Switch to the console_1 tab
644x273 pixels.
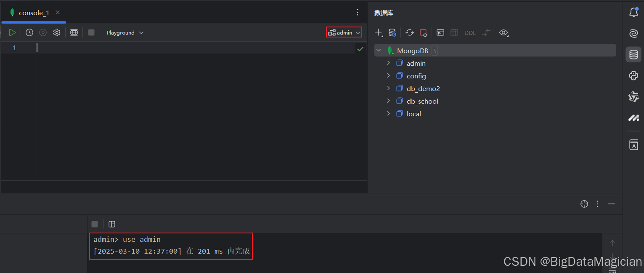[34, 13]
